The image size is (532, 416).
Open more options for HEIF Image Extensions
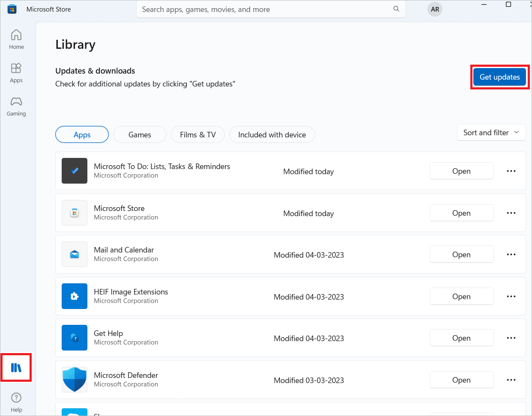point(511,296)
